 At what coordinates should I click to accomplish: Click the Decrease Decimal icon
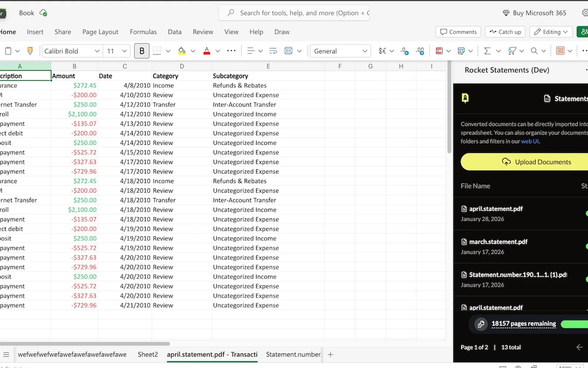click(x=405, y=51)
